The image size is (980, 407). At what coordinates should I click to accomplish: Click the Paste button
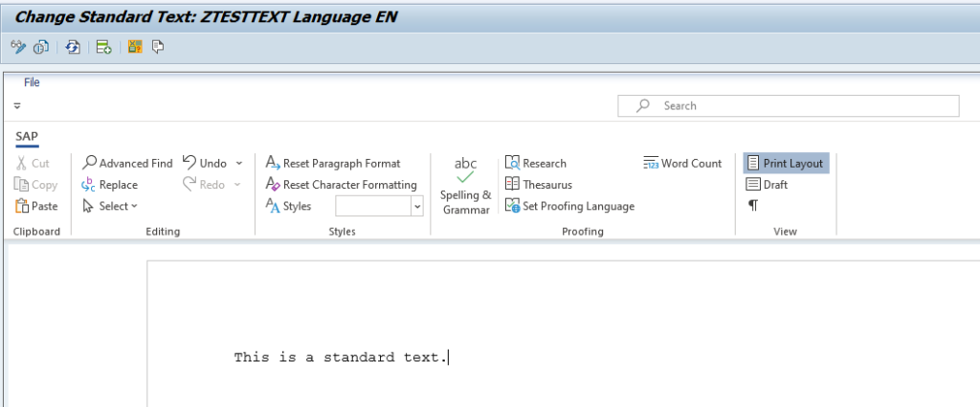coord(36,206)
